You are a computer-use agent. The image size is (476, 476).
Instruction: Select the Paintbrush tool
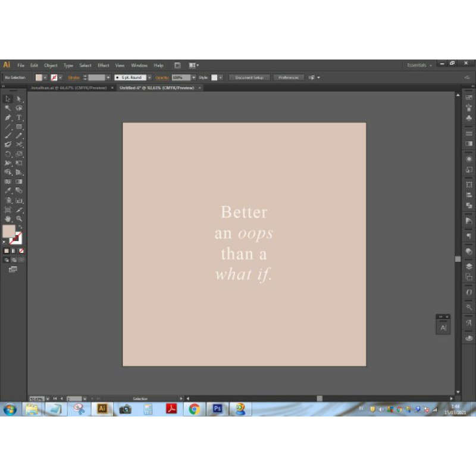8,136
